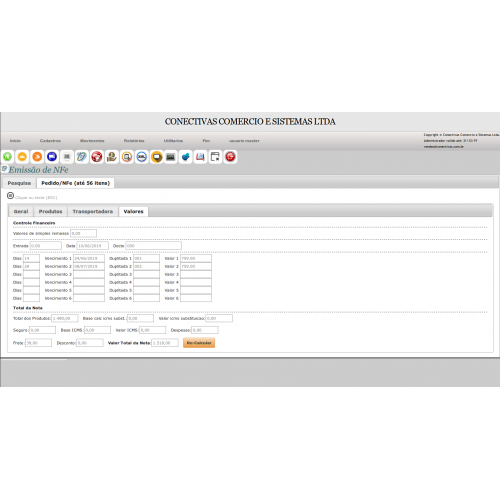
Task: Switch to the Produtos tab
Action: tap(50, 212)
